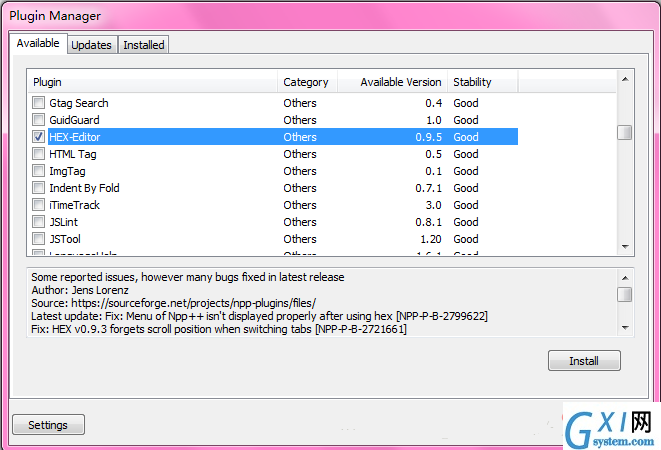
Task: Tick the iTimeTrack plugin checkbox
Action: pyautogui.click(x=38, y=205)
